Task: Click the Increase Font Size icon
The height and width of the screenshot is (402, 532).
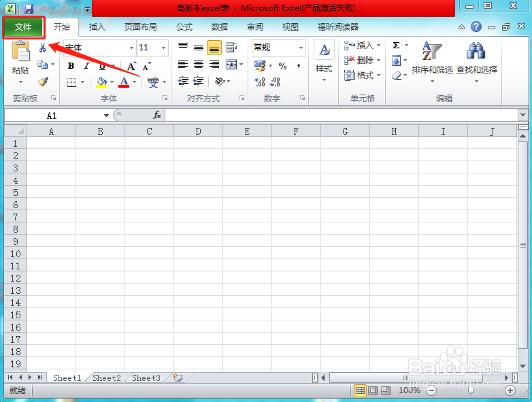Action: pos(131,66)
